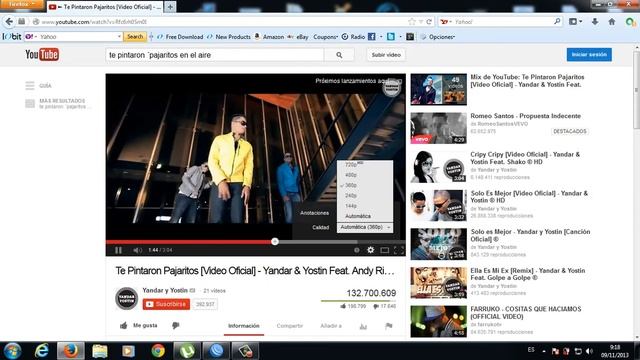Click the Subir vídeo button
The image size is (640, 360).
tap(386, 55)
